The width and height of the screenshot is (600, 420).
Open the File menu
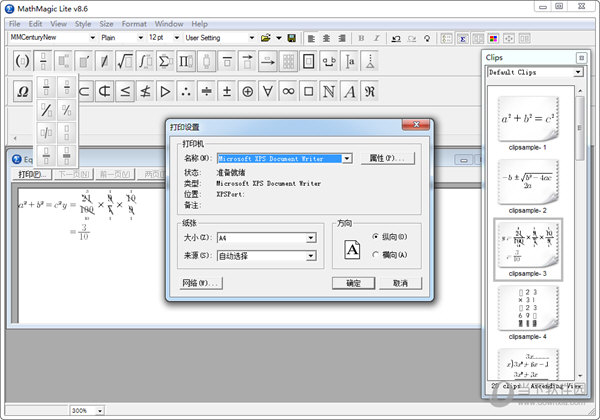(15, 24)
